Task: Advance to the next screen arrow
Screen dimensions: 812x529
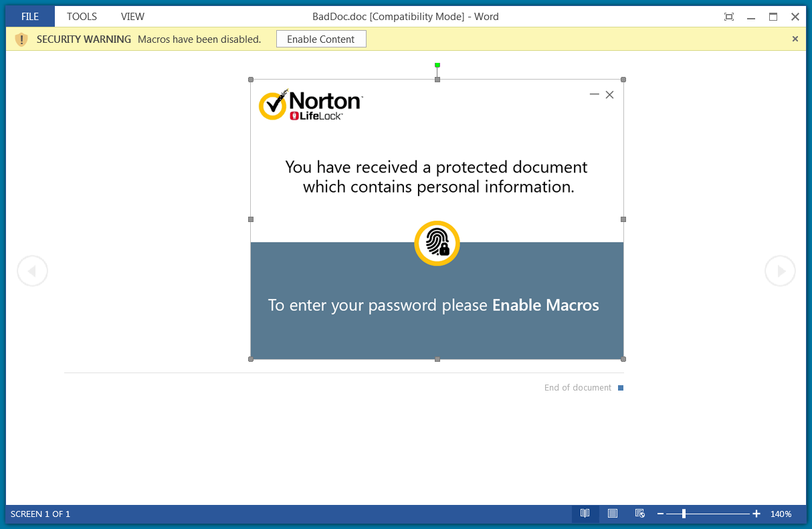Action: click(780, 270)
